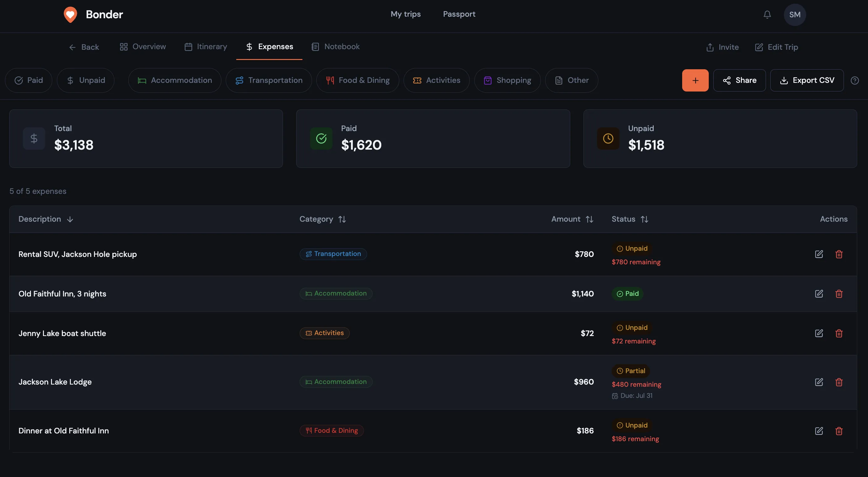Viewport: 868px width, 477px height.
Task: Filter by Food & Dining category
Action: tap(357, 80)
